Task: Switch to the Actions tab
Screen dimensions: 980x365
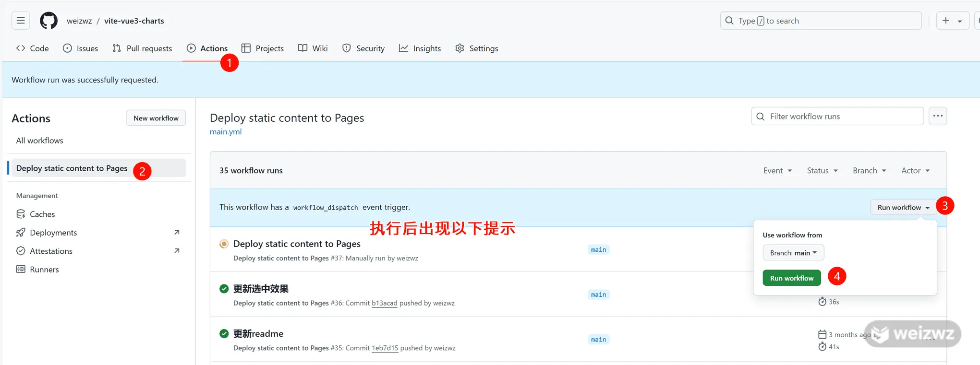Action: pyautogui.click(x=207, y=48)
